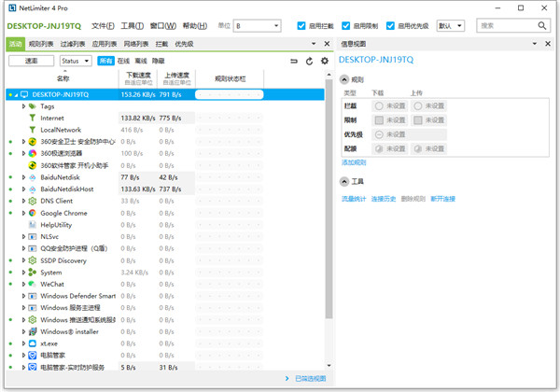Open the unit dropdown showing B
This screenshot has width=560, height=392.
click(258, 26)
